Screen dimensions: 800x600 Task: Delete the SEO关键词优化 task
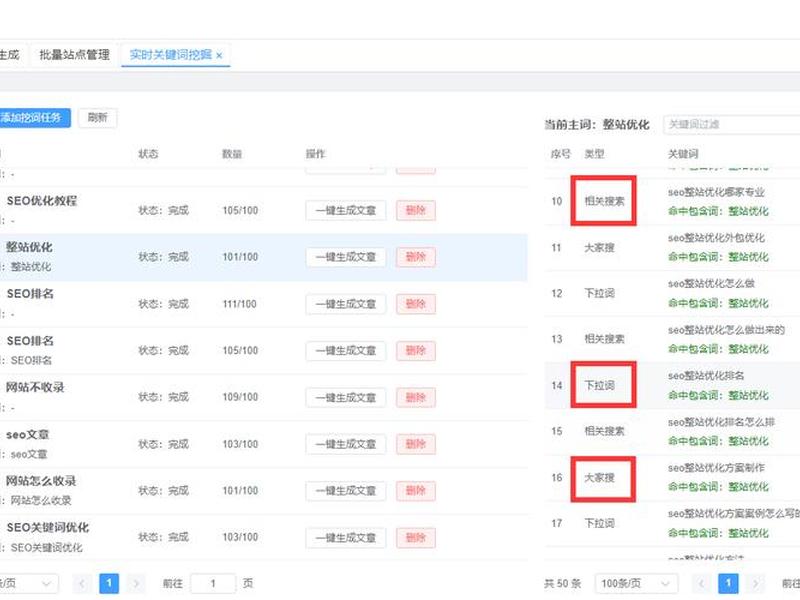(x=416, y=538)
